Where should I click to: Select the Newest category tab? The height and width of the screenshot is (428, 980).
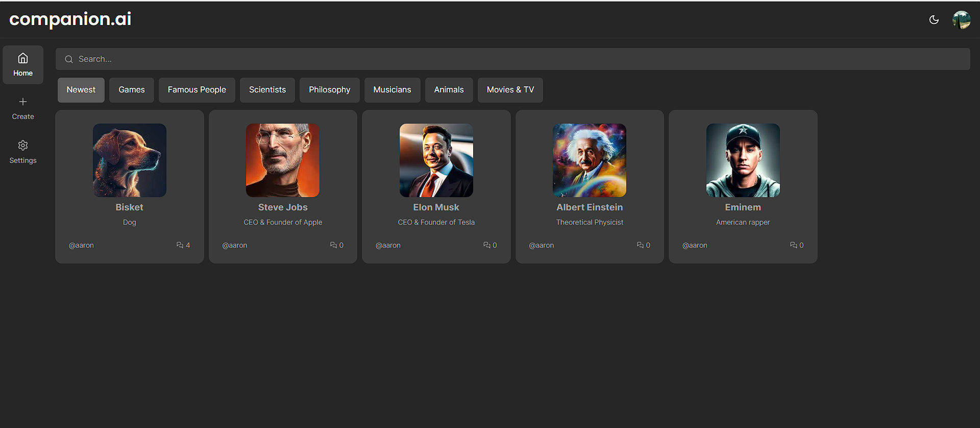81,90
